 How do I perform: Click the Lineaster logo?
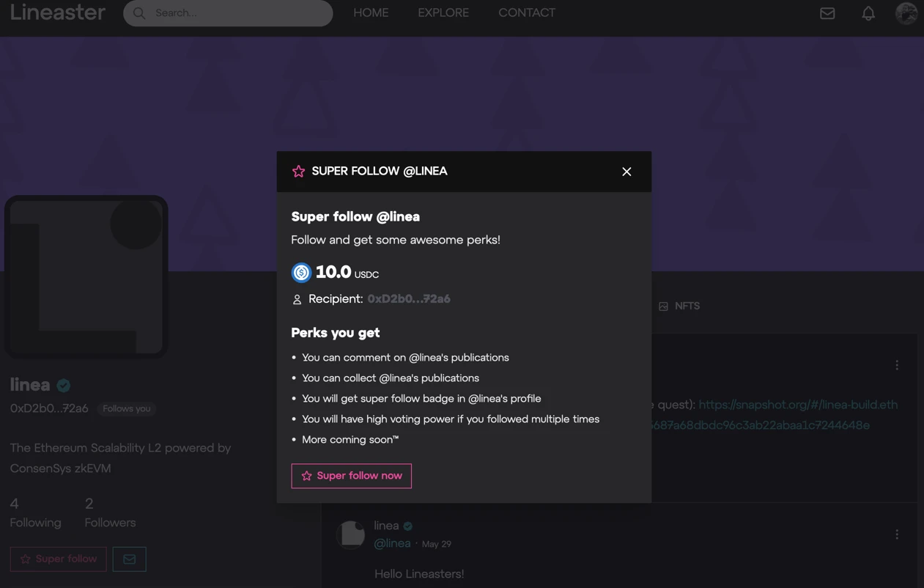click(x=58, y=13)
